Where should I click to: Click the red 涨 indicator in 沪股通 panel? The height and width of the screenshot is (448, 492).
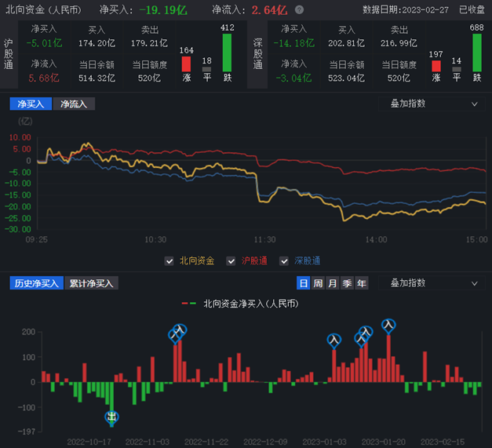pos(186,67)
